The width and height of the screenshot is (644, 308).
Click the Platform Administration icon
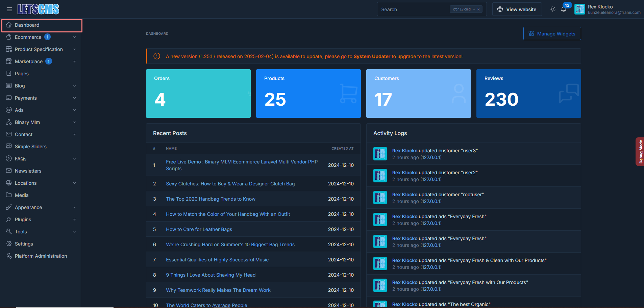pyautogui.click(x=9, y=256)
